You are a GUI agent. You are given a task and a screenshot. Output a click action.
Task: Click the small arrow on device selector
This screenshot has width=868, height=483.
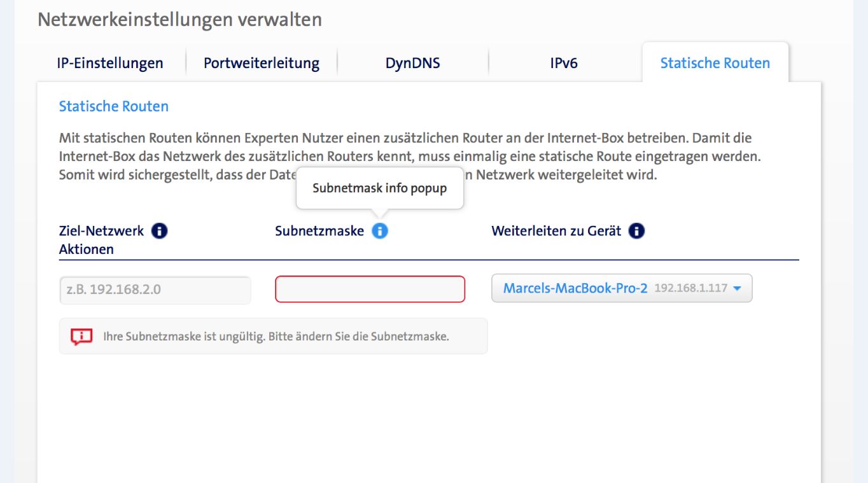(x=738, y=288)
